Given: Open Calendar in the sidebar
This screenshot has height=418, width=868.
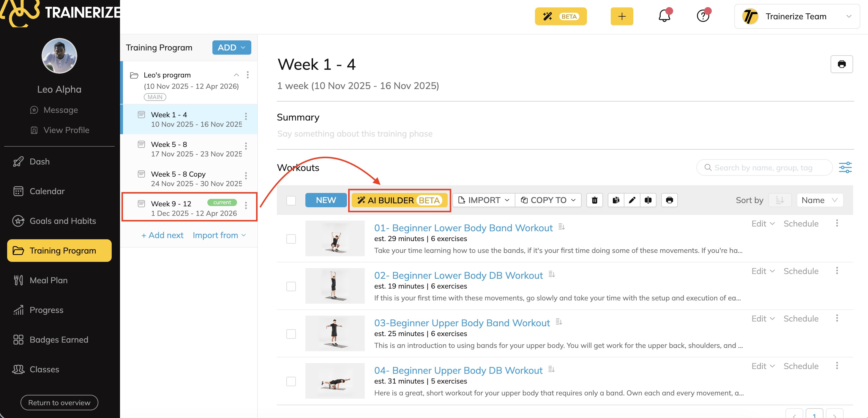Looking at the screenshot, I should 47,191.
